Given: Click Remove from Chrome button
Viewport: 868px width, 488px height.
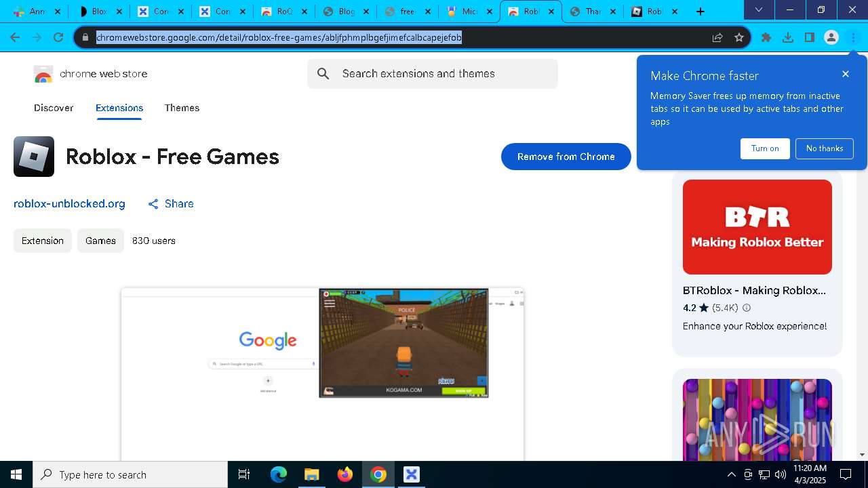Looking at the screenshot, I should 566,157.
